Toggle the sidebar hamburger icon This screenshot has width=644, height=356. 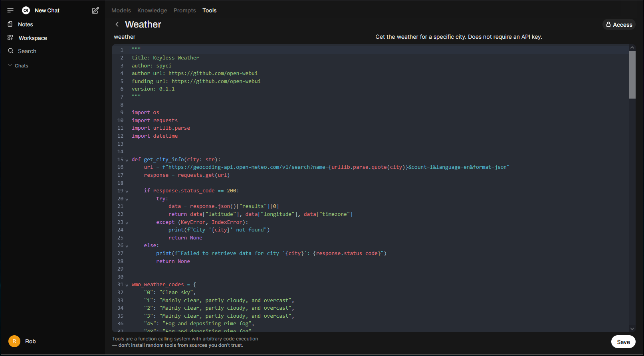coord(10,10)
